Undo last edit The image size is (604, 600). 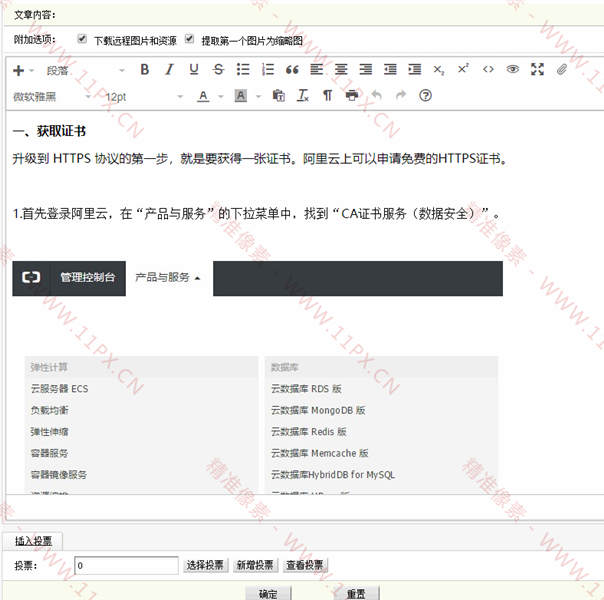tap(376, 95)
